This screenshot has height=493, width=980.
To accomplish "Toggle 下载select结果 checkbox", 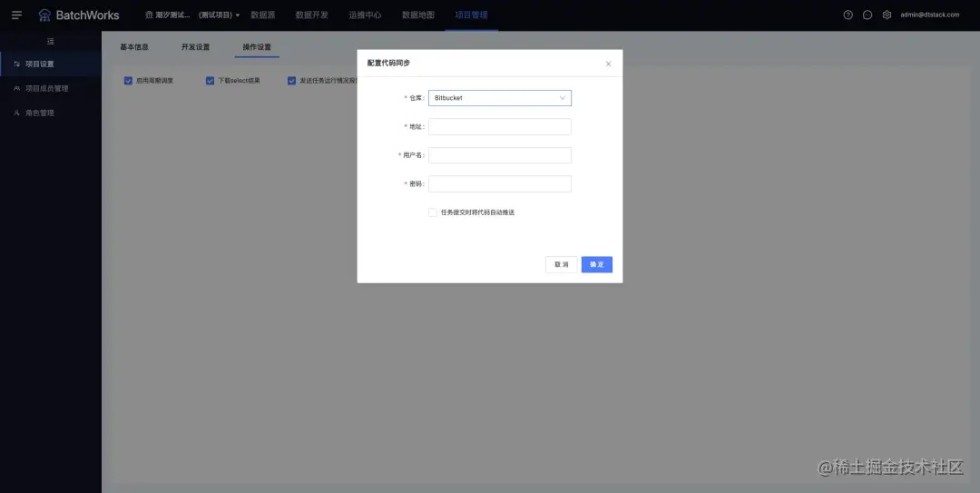I will click(210, 81).
